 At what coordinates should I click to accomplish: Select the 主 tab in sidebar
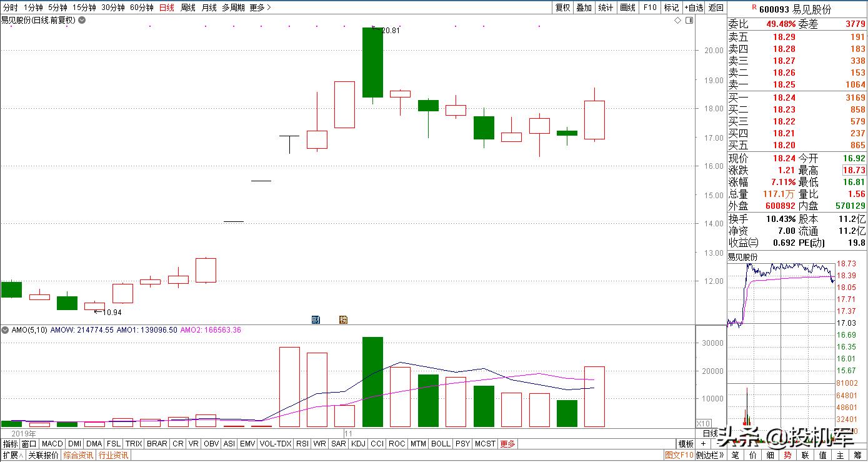tap(841, 455)
